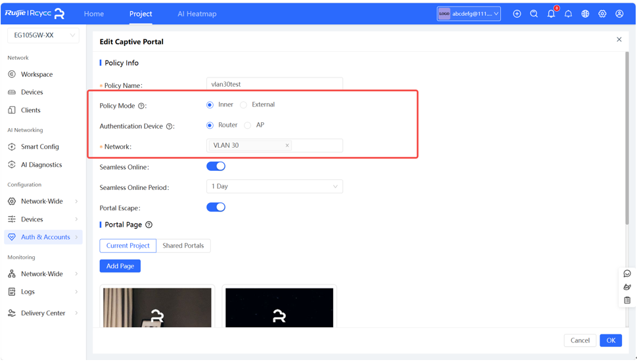Viewport: 637px width, 364px height.
Task: Expand Network-Wide under Configuration
Action: (76, 201)
